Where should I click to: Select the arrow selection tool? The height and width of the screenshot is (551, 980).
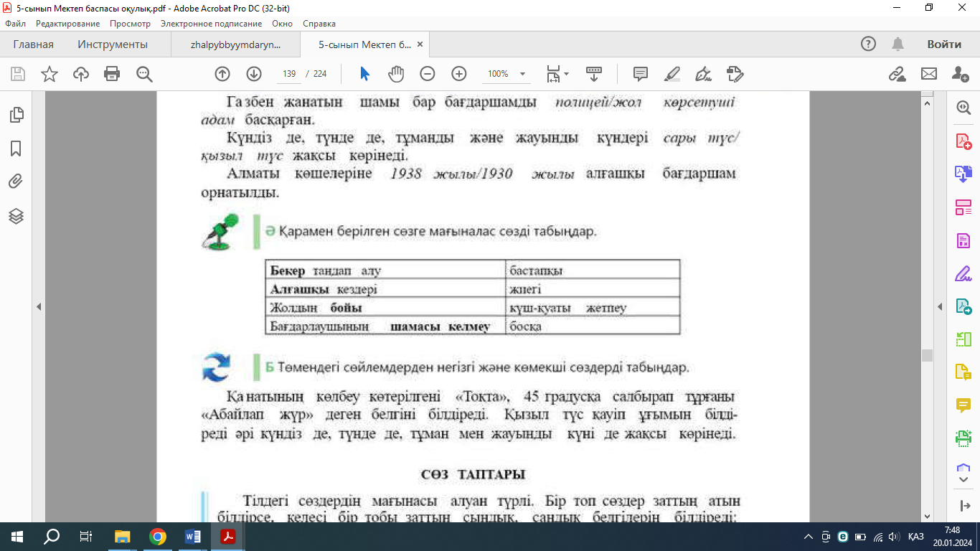click(x=364, y=74)
